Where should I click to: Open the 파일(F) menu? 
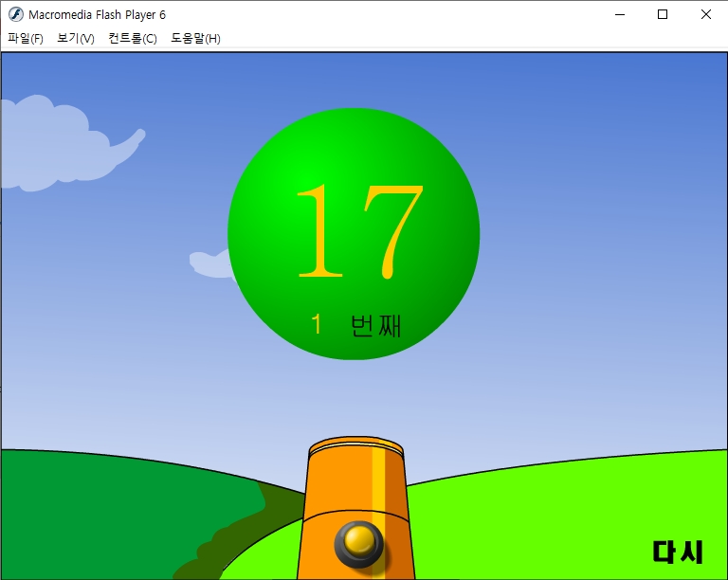pos(26,38)
